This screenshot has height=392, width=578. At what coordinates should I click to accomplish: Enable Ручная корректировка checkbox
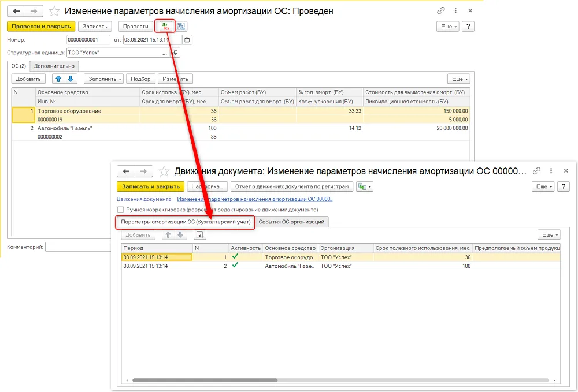121,210
